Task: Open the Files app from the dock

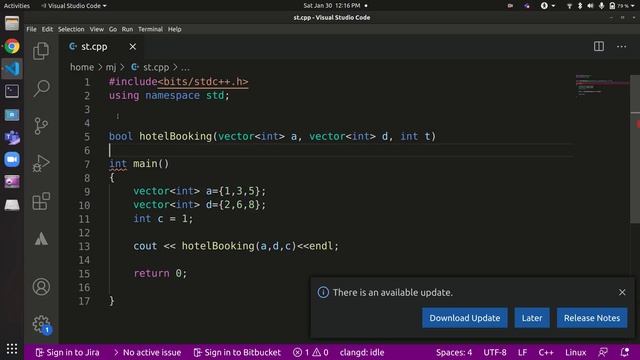Action: coord(12,23)
